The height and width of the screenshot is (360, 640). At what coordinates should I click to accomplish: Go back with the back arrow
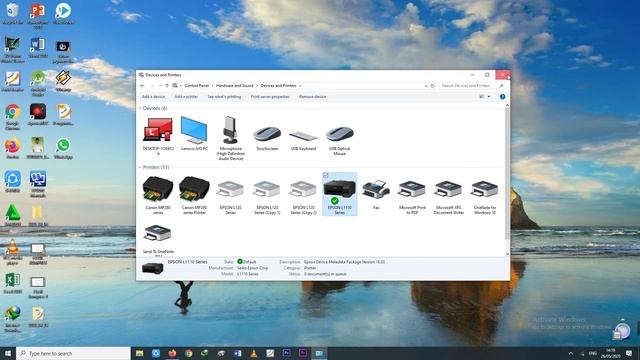(142, 86)
